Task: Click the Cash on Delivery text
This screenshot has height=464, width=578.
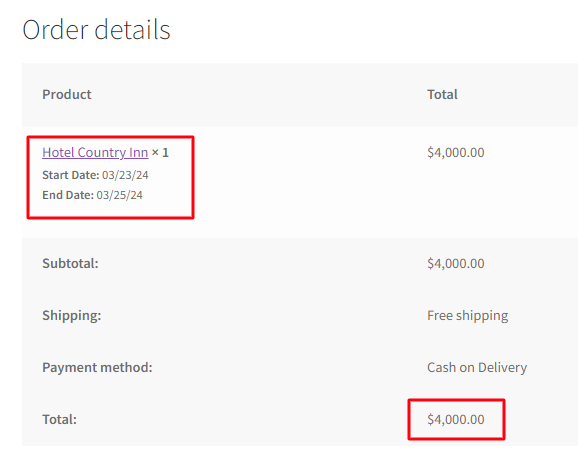Action: pos(477,367)
